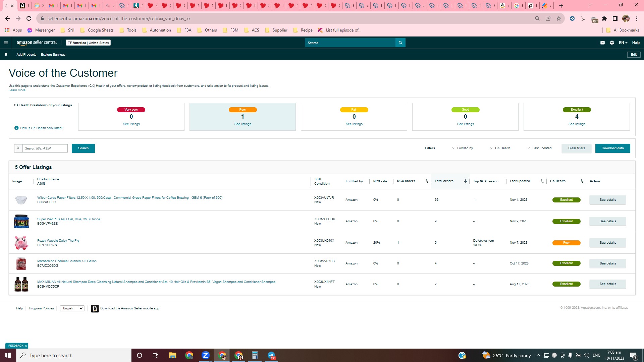The height and width of the screenshot is (362, 644).
Task: Open File Explorer from the taskbar
Action: click(172, 355)
